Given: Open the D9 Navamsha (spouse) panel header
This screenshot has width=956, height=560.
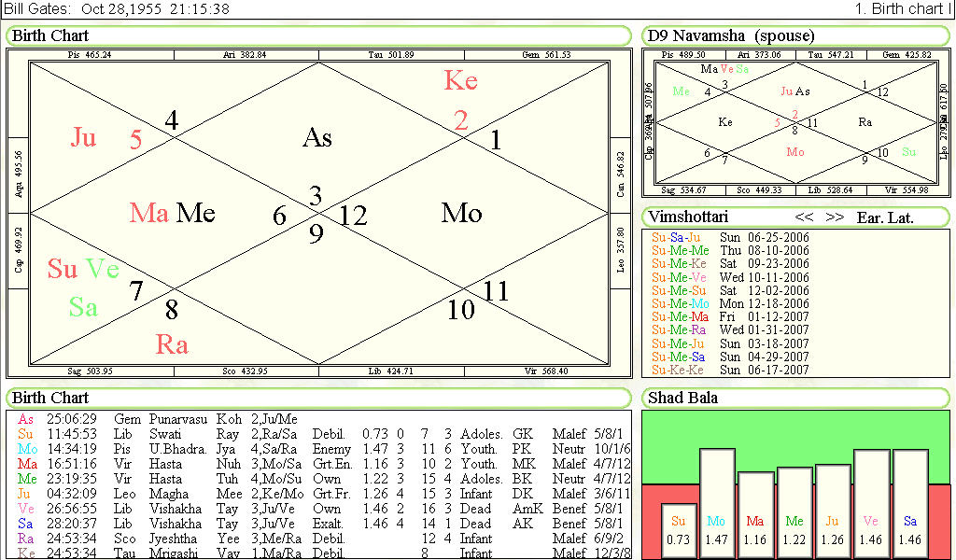Looking at the screenshot, I should point(731,36).
